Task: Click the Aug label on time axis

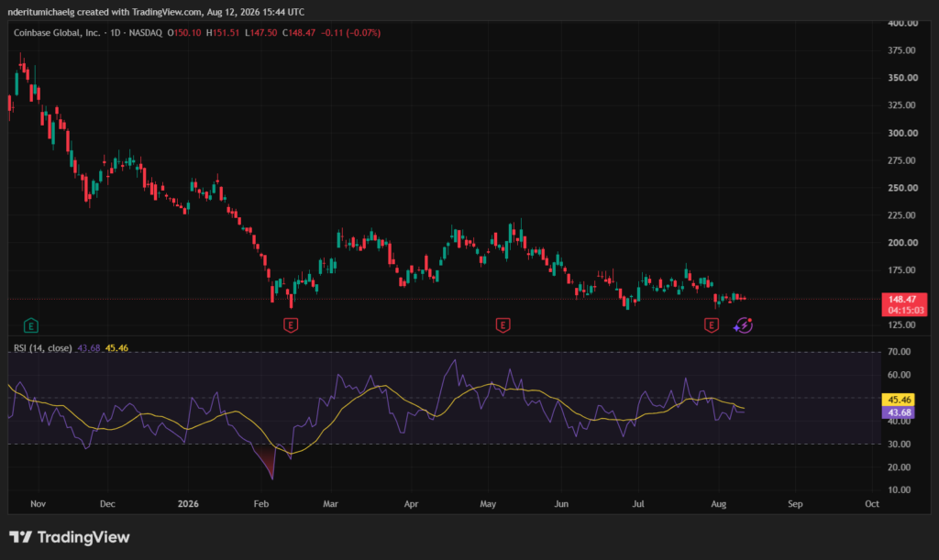Action: coord(719,504)
